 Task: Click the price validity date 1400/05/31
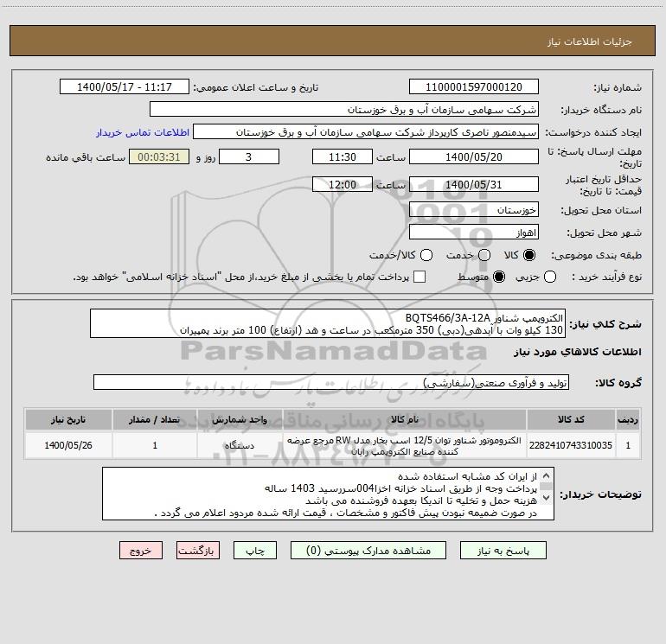[474, 184]
